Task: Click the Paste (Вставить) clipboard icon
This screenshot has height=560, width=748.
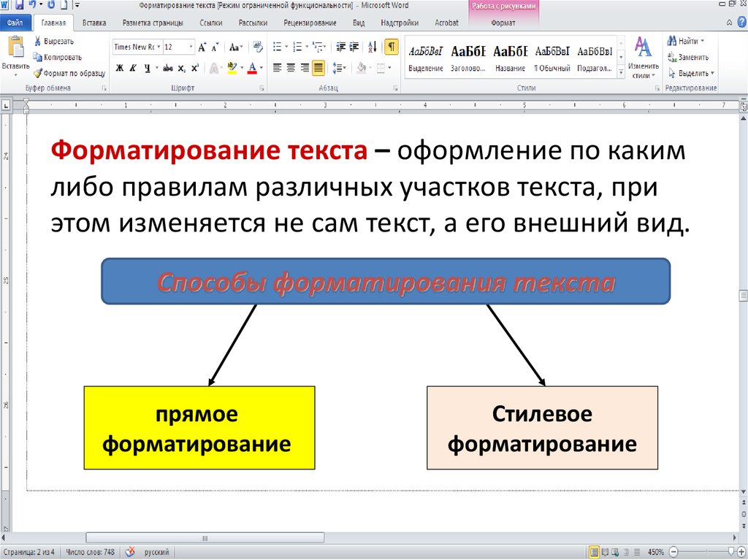Action: (x=16, y=47)
